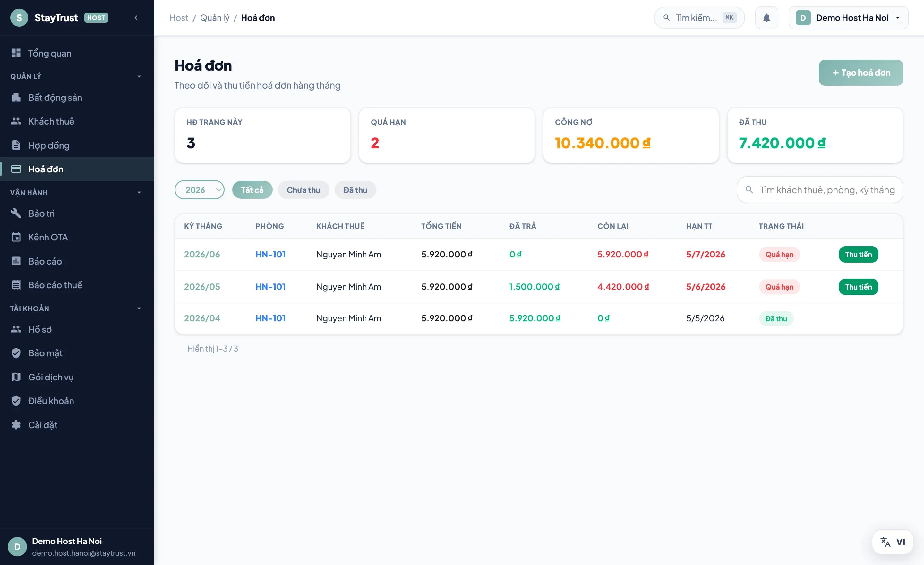This screenshot has width=924, height=565.
Task: Open the notifications bell
Action: coord(766,18)
